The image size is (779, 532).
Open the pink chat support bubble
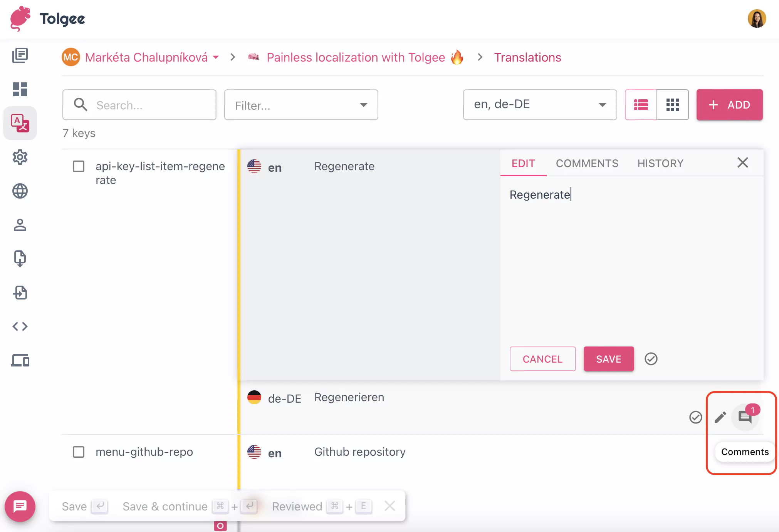[x=20, y=507]
